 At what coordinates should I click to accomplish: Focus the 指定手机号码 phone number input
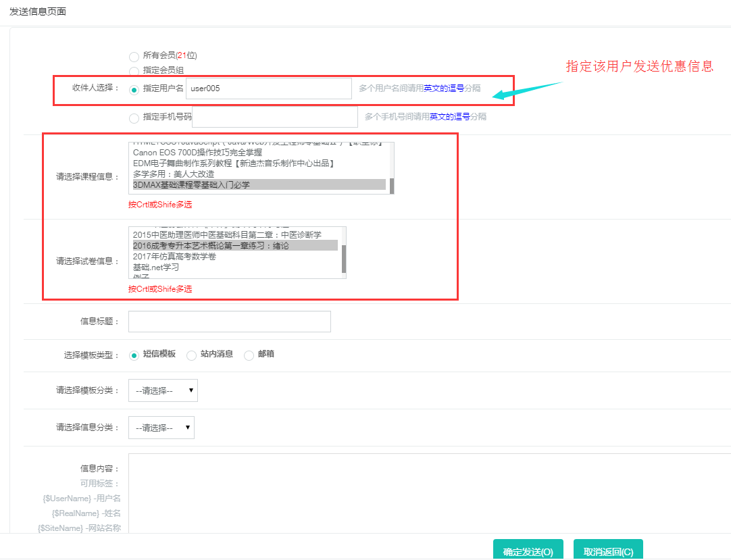(275, 117)
